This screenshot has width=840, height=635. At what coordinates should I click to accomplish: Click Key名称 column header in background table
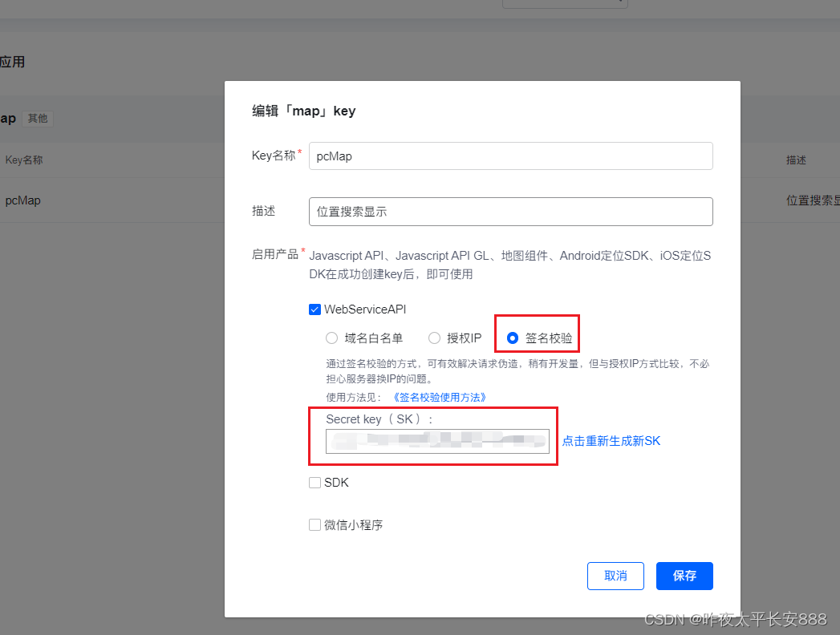click(24, 160)
